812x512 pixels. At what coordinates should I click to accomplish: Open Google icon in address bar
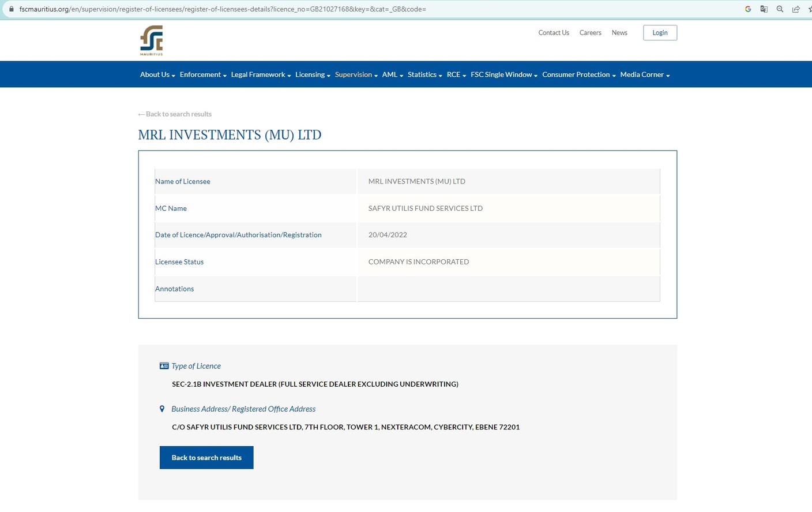click(748, 9)
